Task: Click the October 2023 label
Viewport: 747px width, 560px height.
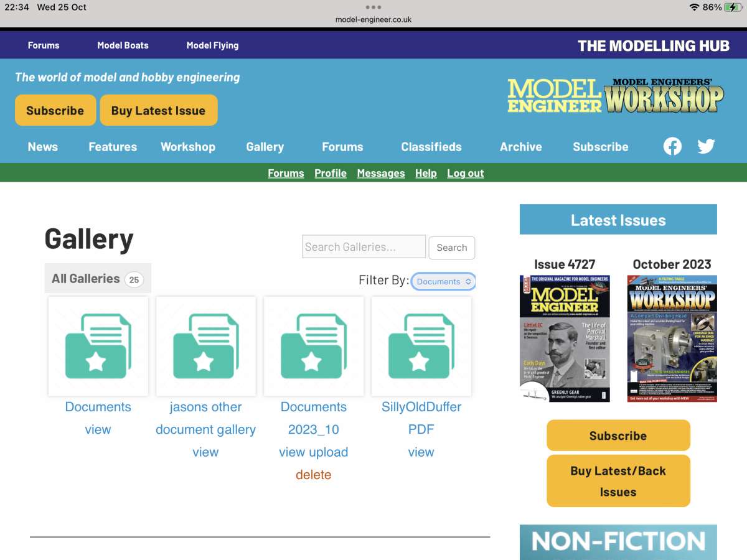Action: tap(672, 264)
